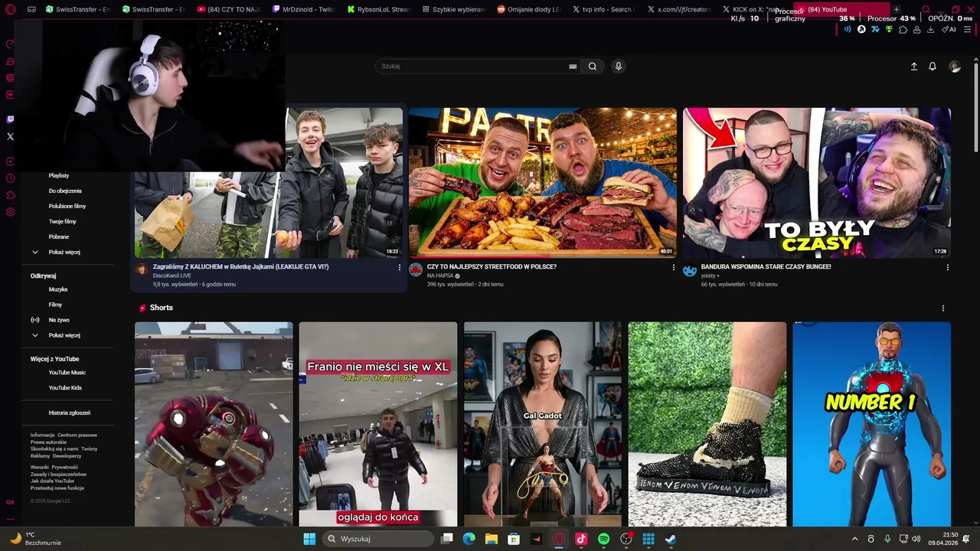Open the Gal Gadot Short

click(543, 424)
